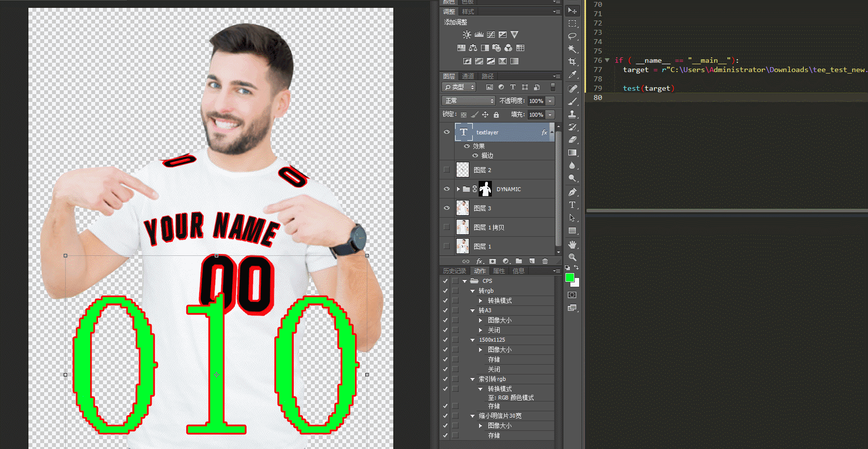Select the Rectangle shape tool
The height and width of the screenshot is (449, 868).
(x=572, y=230)
